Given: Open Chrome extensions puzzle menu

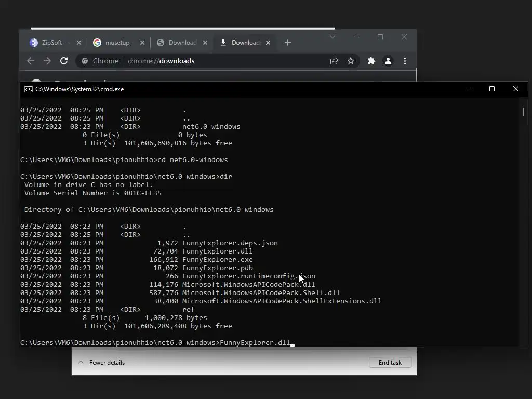Looking at the screenshot, I should point(371,61).
